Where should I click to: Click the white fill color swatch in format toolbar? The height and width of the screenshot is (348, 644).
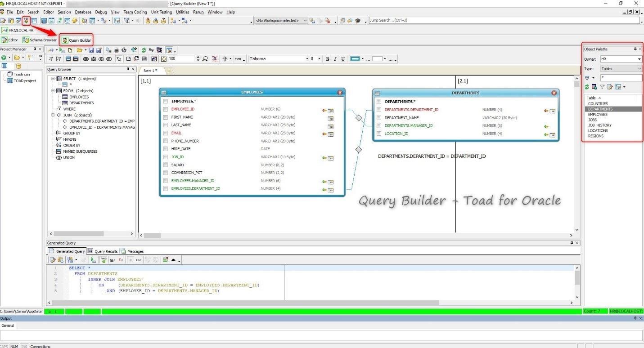(x=378, y=59)
